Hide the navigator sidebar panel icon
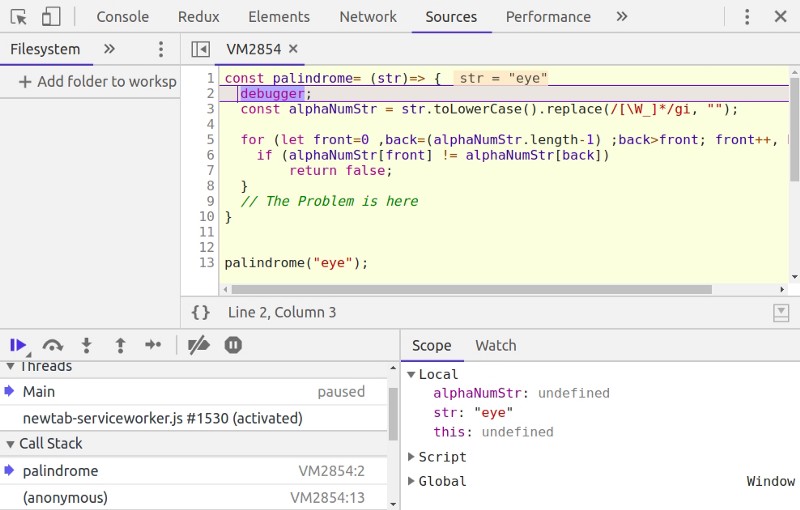This screenshot has width=800, height=510. tap(201, 49)
